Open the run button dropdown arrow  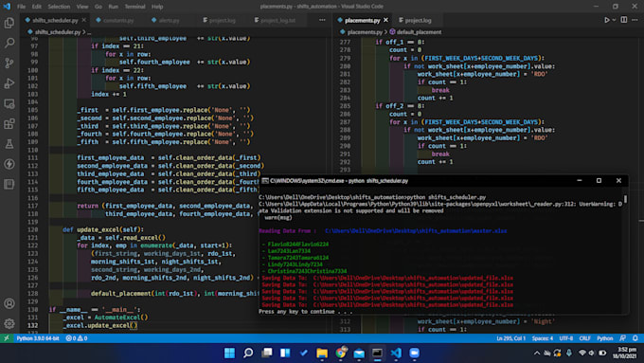614,20
